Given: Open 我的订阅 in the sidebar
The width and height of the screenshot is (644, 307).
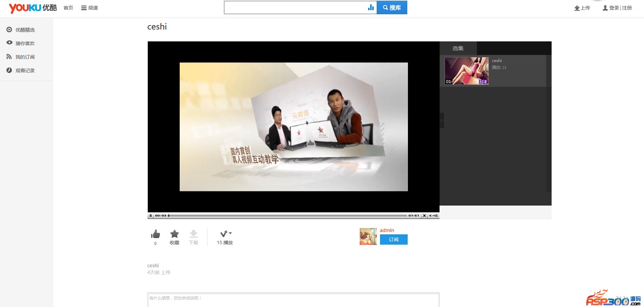Looking at the screenshot, I should point(25,57).
